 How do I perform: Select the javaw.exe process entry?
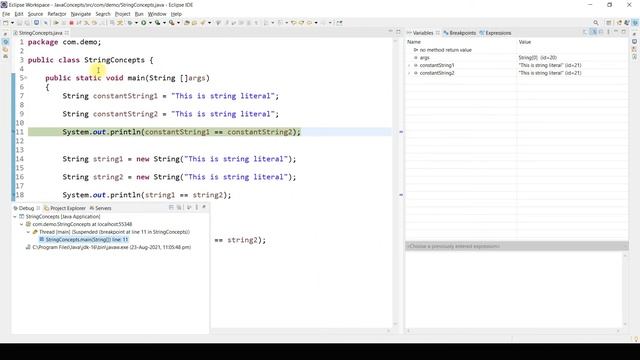tap(108, 247)
